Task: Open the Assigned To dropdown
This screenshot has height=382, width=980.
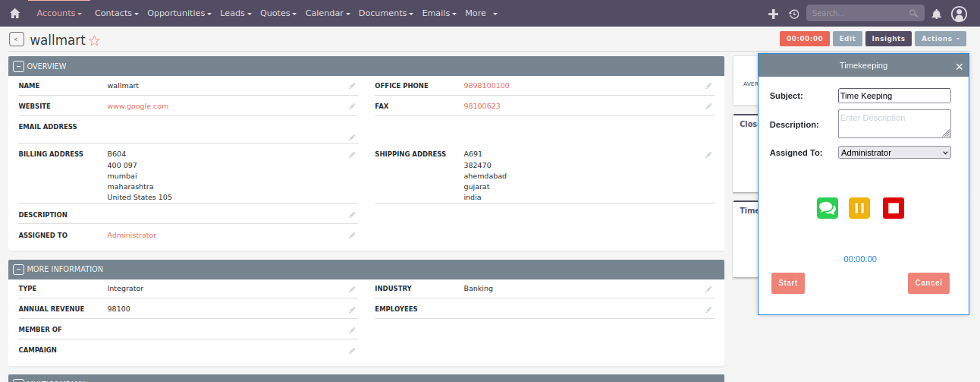Action: (x=894, y=153)
